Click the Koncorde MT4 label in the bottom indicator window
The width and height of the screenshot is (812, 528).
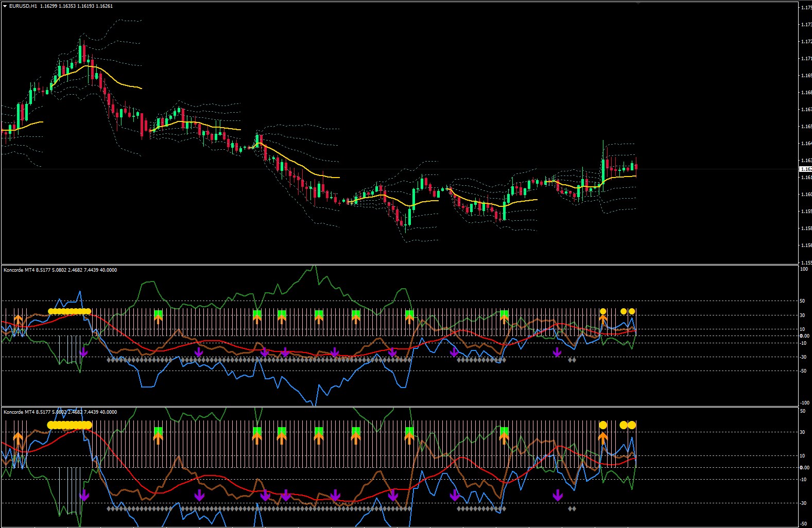(19, 412)
